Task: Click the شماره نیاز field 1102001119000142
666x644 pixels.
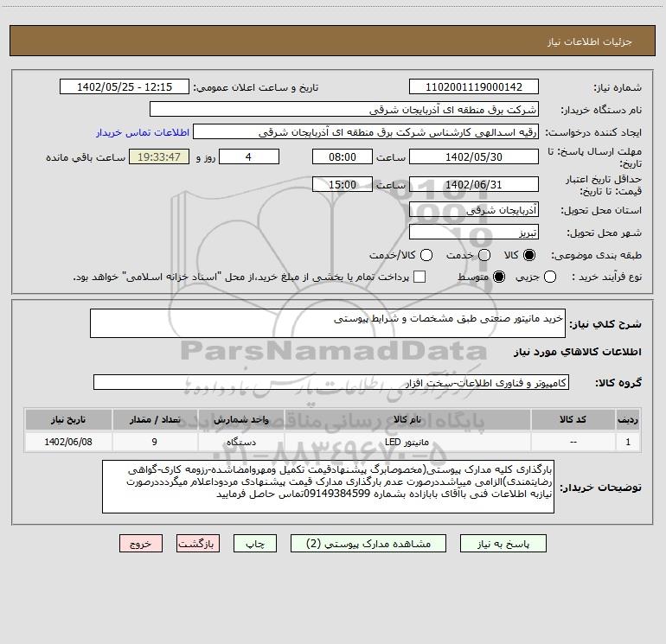Action: (x=474, y=87)
